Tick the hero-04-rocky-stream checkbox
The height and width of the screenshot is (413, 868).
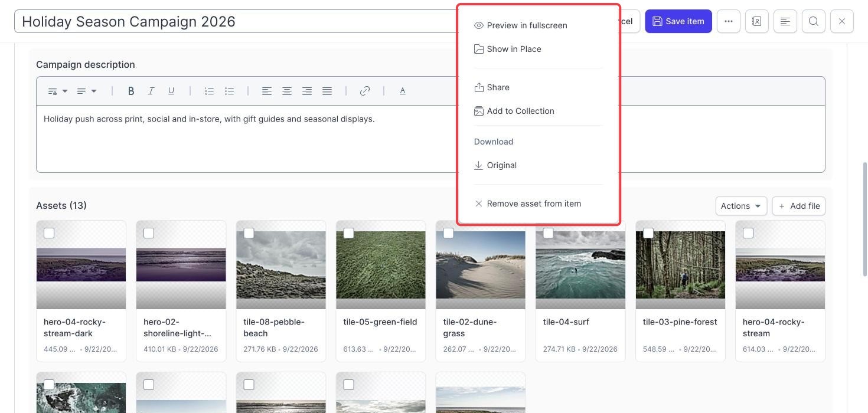tap(748, 233)
